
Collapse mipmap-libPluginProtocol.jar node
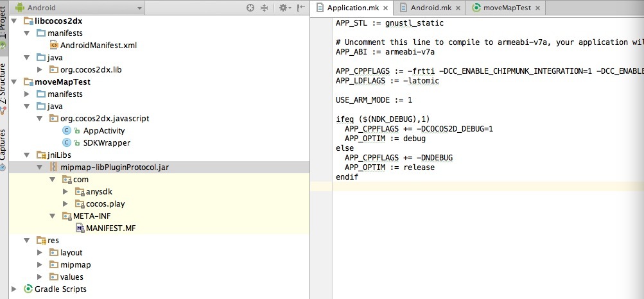point(39,167)
